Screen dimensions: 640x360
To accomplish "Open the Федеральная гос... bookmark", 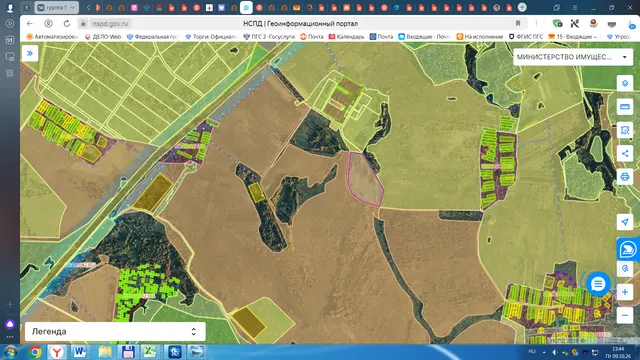I will pyautogui.click(x=153, y=37).
